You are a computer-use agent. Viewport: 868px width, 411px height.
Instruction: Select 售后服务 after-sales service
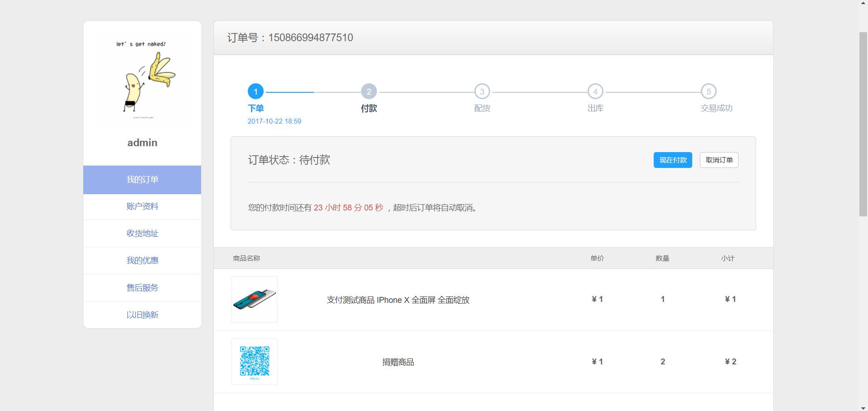coord(142,288)
